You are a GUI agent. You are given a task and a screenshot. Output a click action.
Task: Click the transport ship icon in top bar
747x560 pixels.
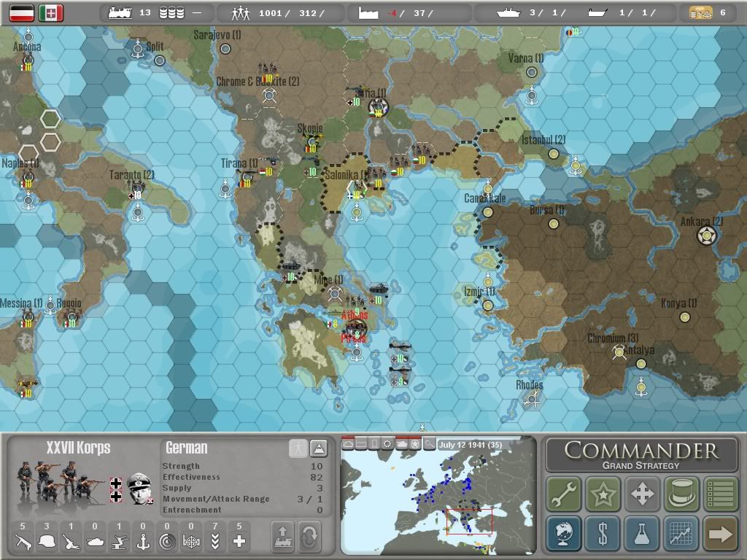(597, 13)
